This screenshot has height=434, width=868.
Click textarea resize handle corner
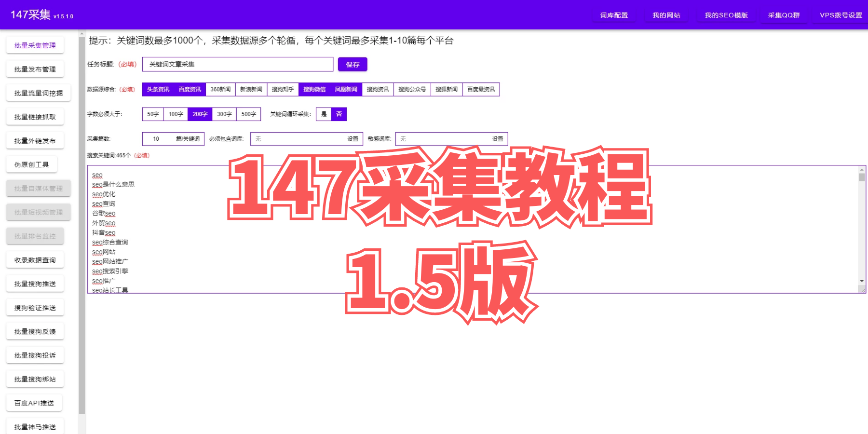click(x=862, y=289)
